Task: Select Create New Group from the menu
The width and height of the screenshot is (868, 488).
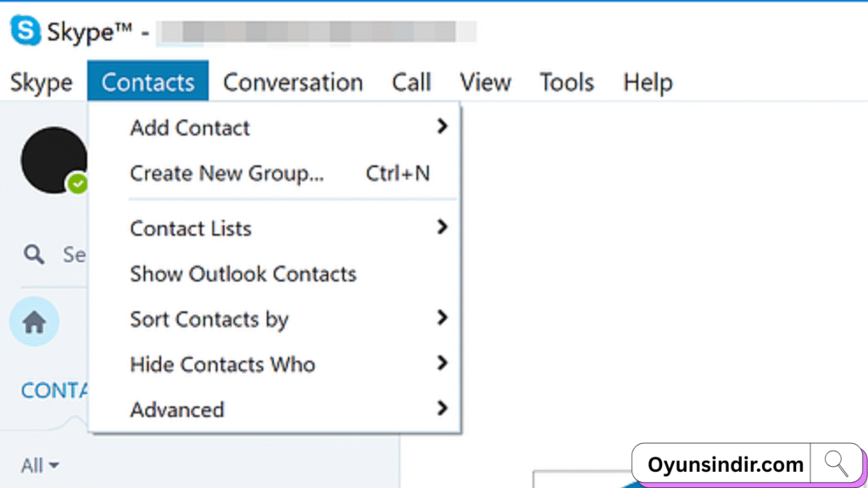Action: click(x=226, y=173)
